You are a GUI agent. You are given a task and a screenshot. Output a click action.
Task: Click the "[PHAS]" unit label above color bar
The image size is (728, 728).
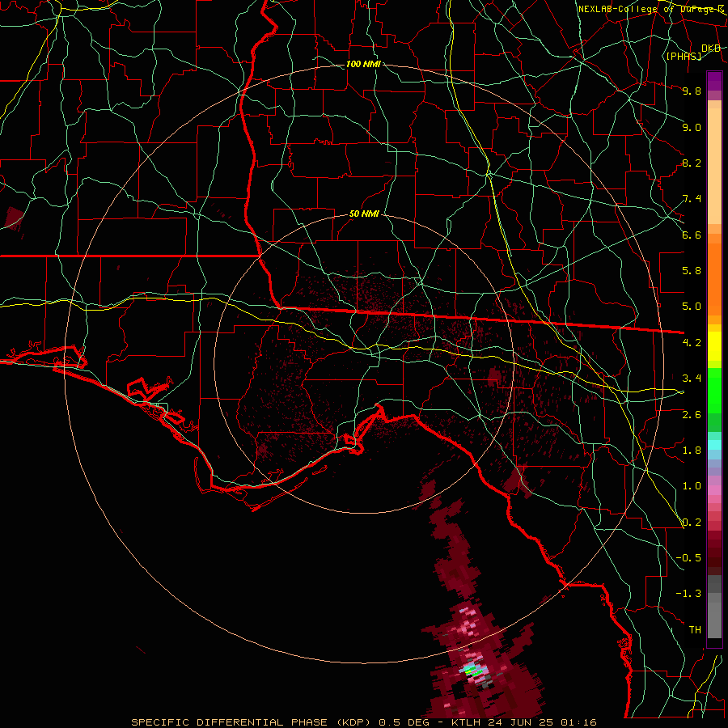click(684, 56)
